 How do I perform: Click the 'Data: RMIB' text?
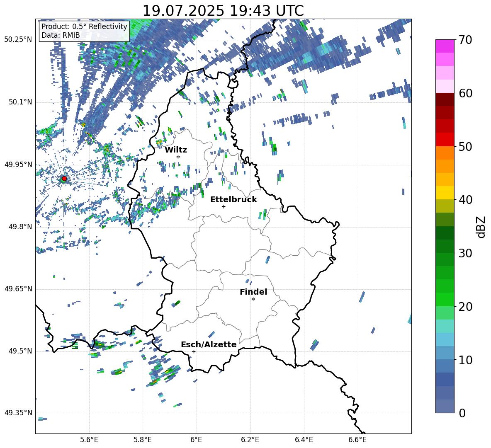coord(61,35)
